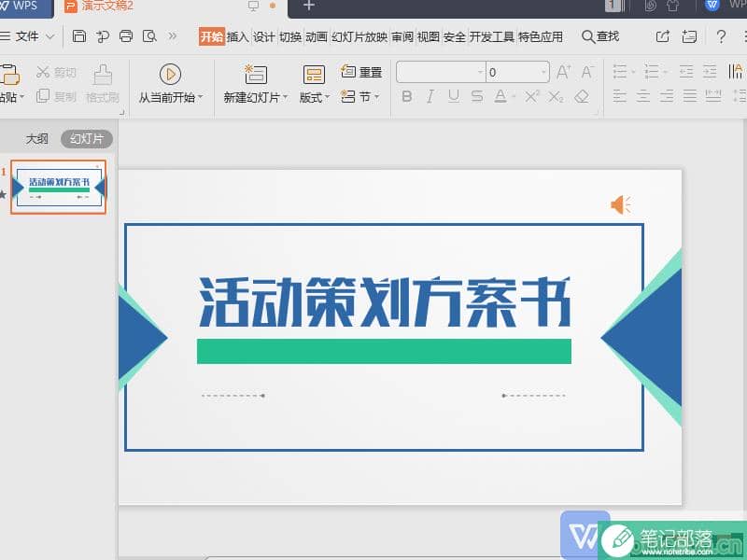The height and width of the screenshot is (560, 747).
Task: Click the 剪切 cut button
Action: click(56, 73)
